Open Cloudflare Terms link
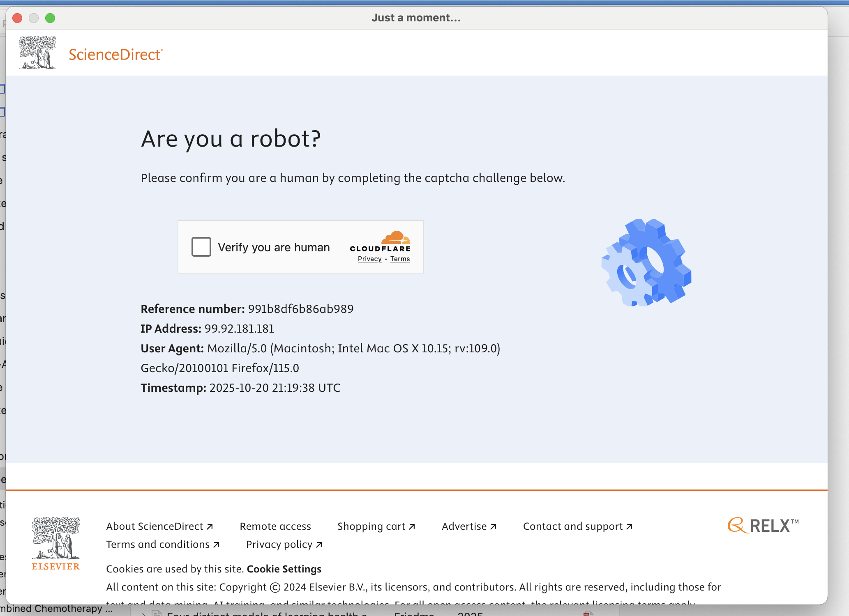The height and width of the screenshot is (616, 849). [400, 259]
